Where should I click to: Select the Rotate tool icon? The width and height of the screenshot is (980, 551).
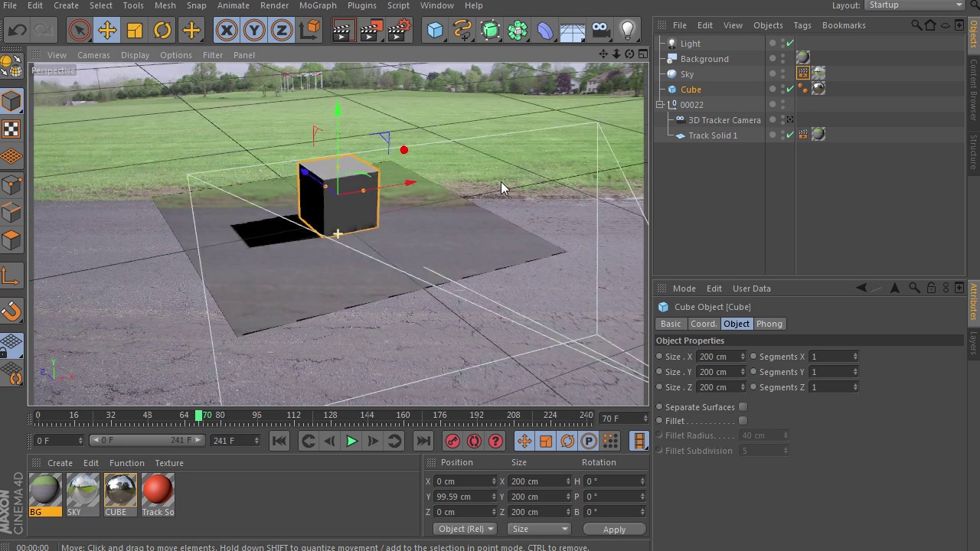tap(162, 31)
